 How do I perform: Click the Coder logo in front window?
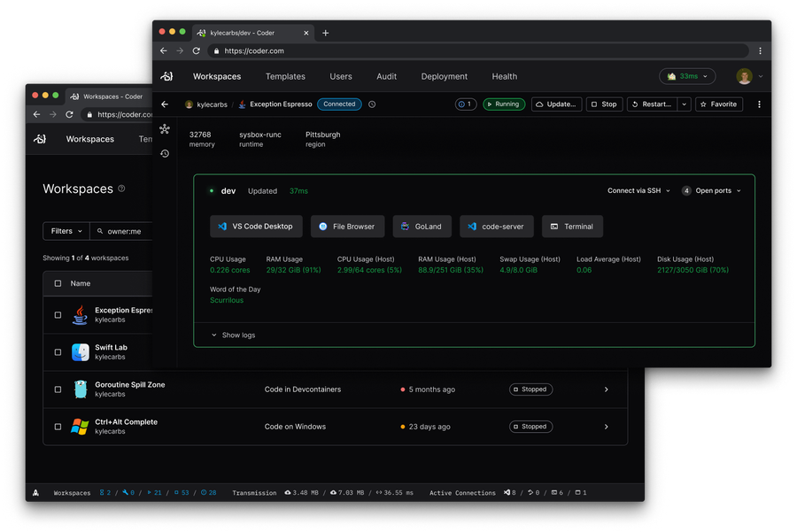pyautogui.click(x=166, y=76)
